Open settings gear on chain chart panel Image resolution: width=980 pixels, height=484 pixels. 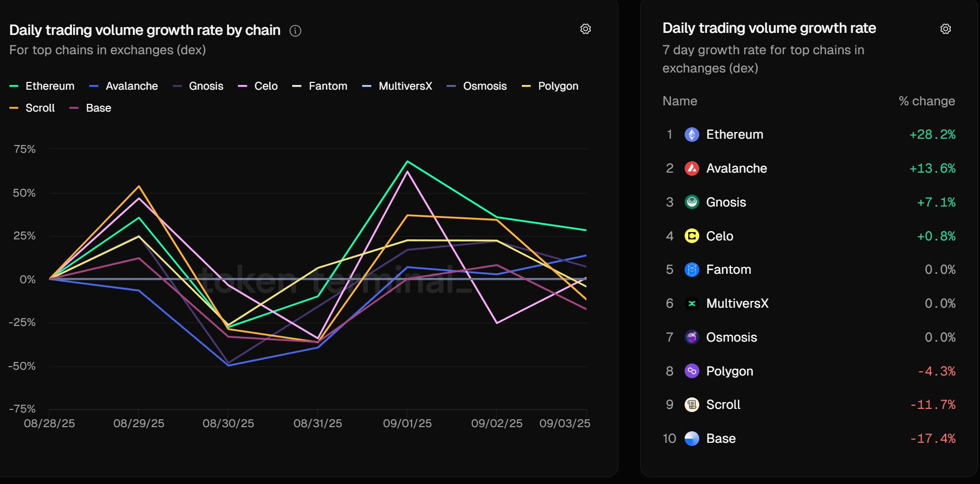tap(585, 29)
